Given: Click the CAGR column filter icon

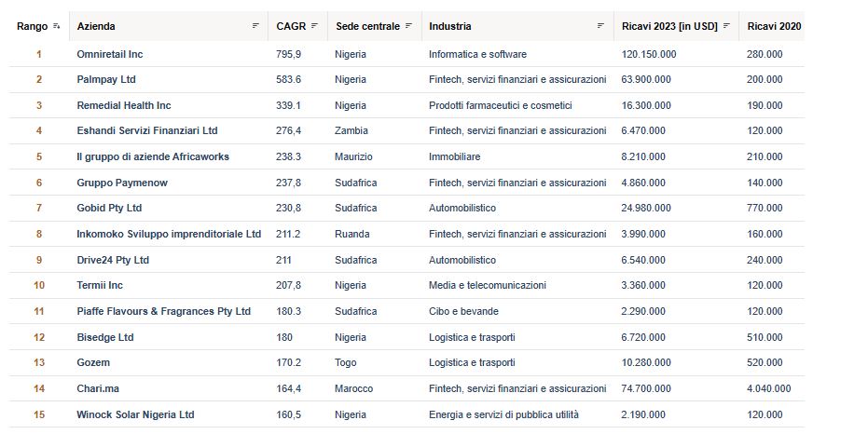Looking at the screenshot, I should click(x=314, y=26).
